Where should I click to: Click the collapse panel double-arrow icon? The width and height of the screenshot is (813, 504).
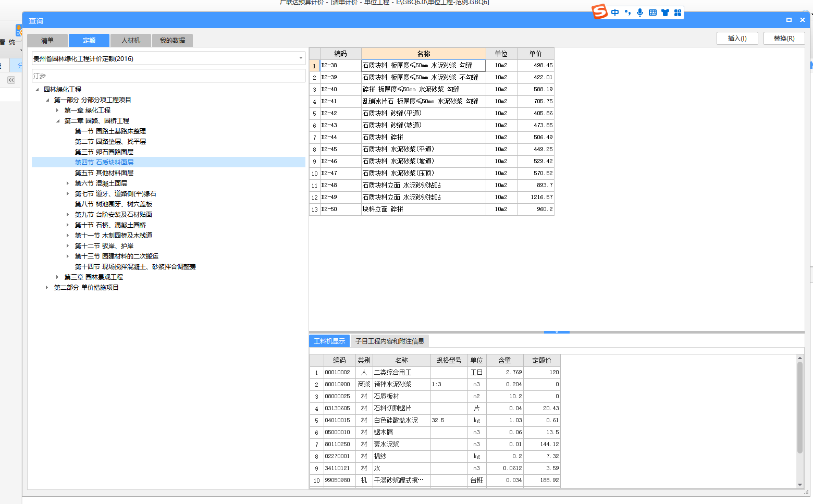(x=11, y=80)
